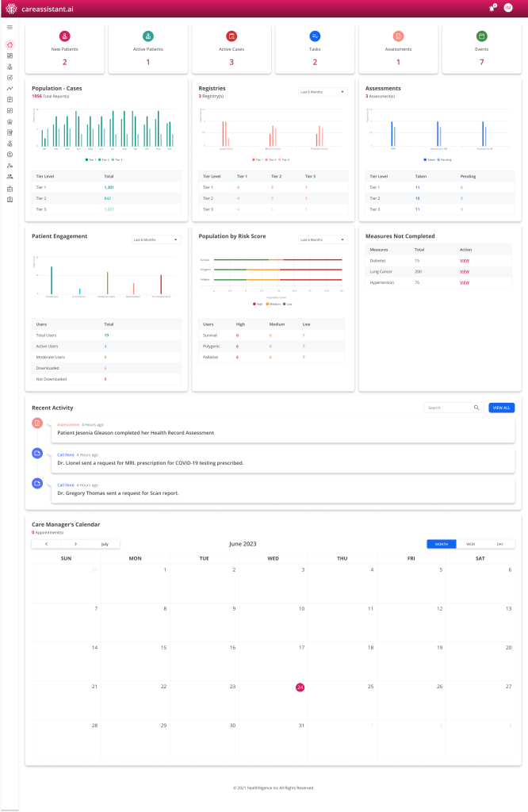Click the View link for Lung Cancer
Screen dimensions: 528x812
point(465,271)
